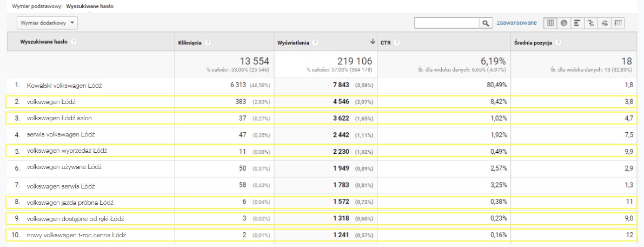Screen dimensions: 644x247
Task: Click the sort arrow in Wyświetlenia column
Action: pyautogui.click(x=373, y=42)
